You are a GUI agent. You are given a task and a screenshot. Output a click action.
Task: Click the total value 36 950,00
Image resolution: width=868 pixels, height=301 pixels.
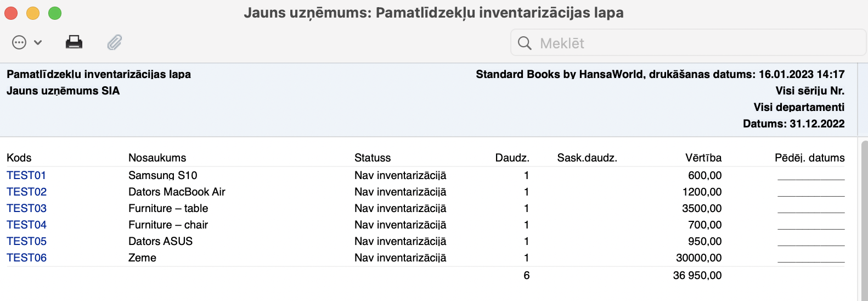point(697,275)
